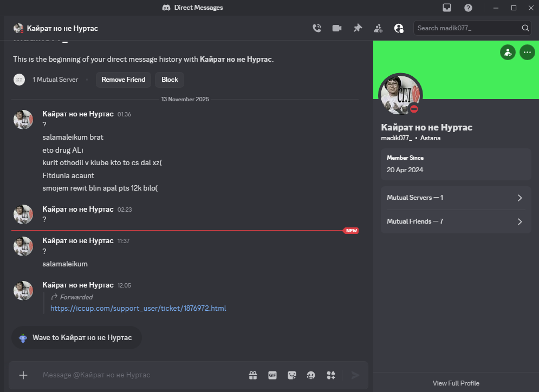The image size is (539, 392).
Task: Click the friend status icon on banner
Action: pyautogui.click(x=508, y=53)
